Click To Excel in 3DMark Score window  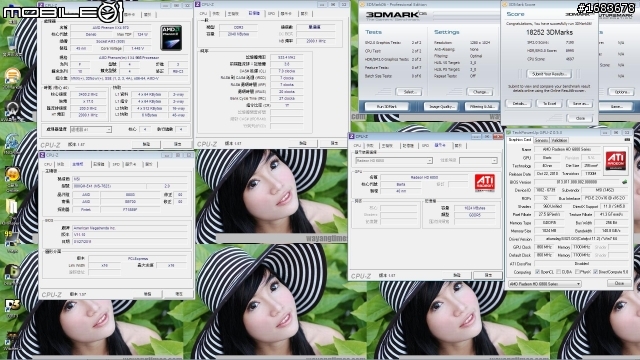(x=549, y=104)
